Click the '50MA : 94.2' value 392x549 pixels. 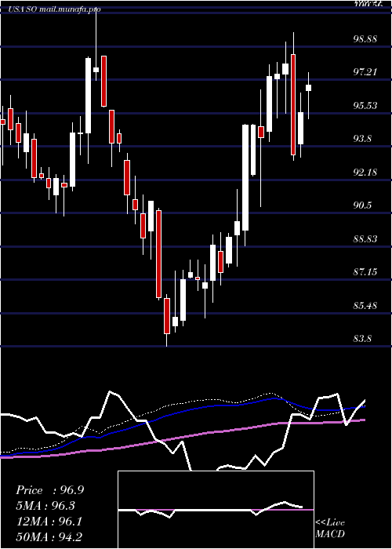[x=49, y=536]
